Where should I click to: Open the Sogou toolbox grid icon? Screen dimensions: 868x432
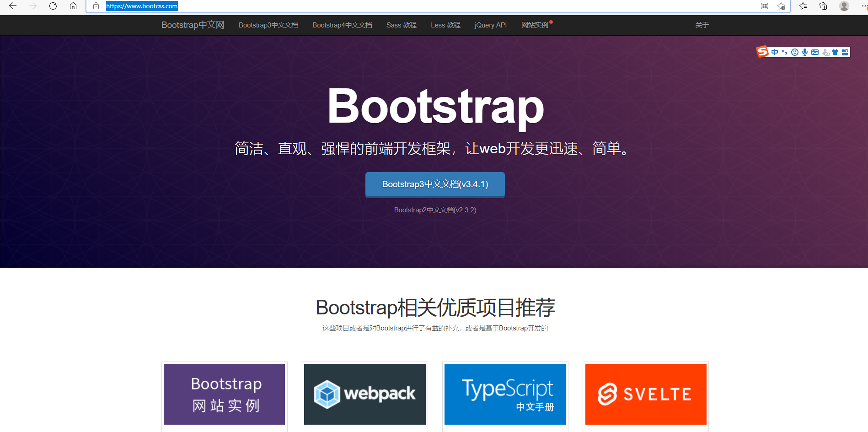[845, 52]
